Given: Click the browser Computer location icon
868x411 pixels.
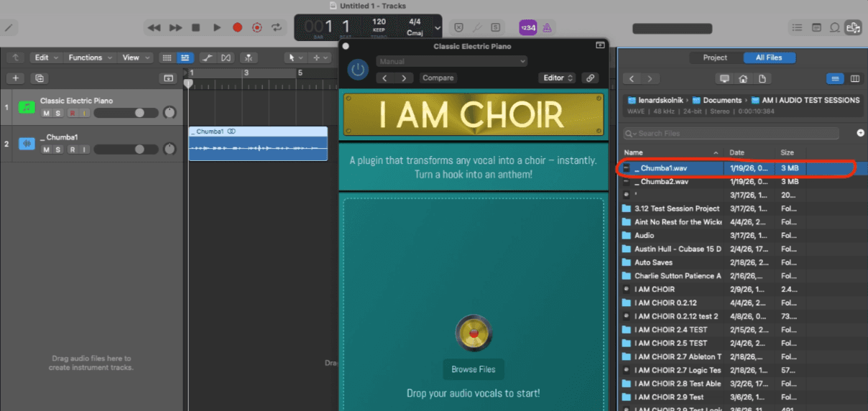Looking at the screenshot, I should pyautogui.click(x=724, y=78).
